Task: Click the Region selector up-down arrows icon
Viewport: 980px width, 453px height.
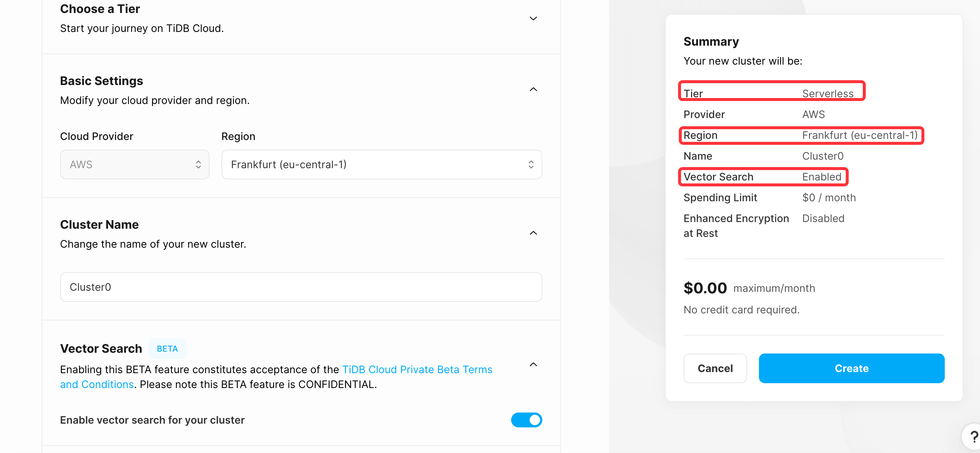Action: tap(531, 164)
